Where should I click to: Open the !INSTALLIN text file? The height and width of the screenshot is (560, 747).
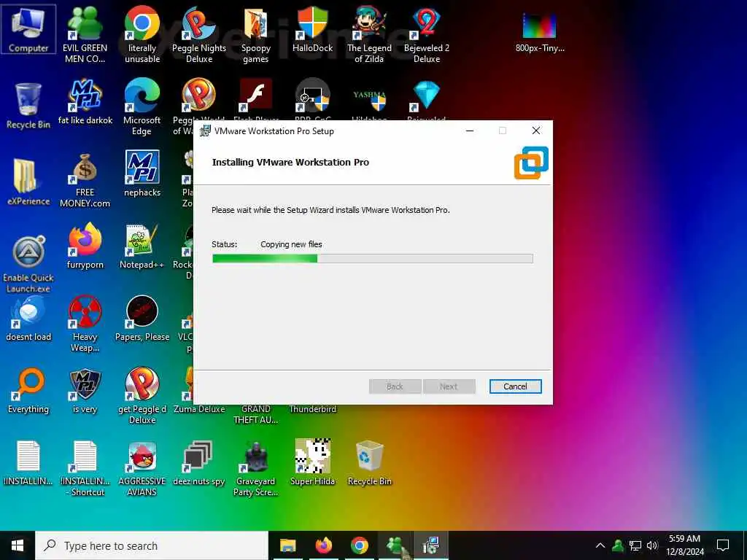(x=28, y=463)
